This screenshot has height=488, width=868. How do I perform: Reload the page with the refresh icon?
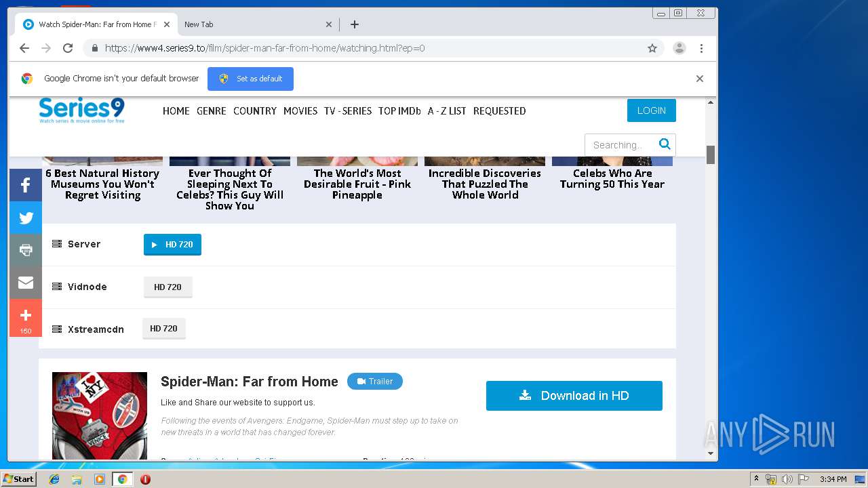(x=68, y=48)
